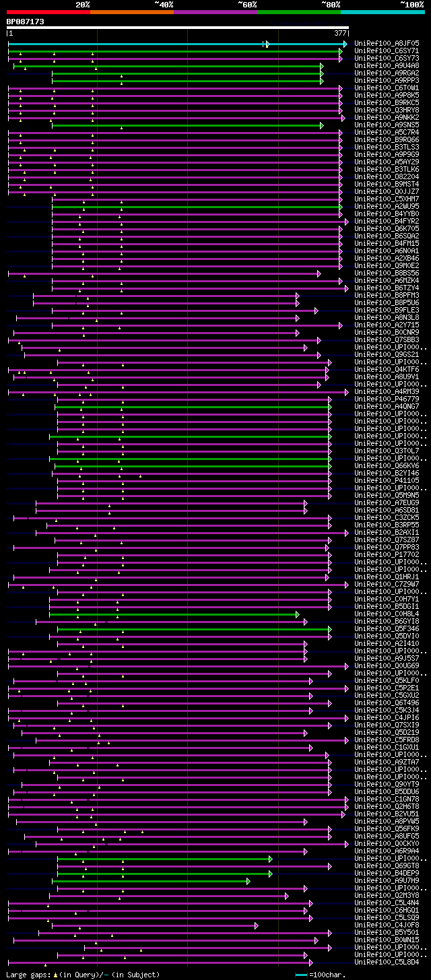Open hit UniRef100_A9RGA2

[387, 73]
